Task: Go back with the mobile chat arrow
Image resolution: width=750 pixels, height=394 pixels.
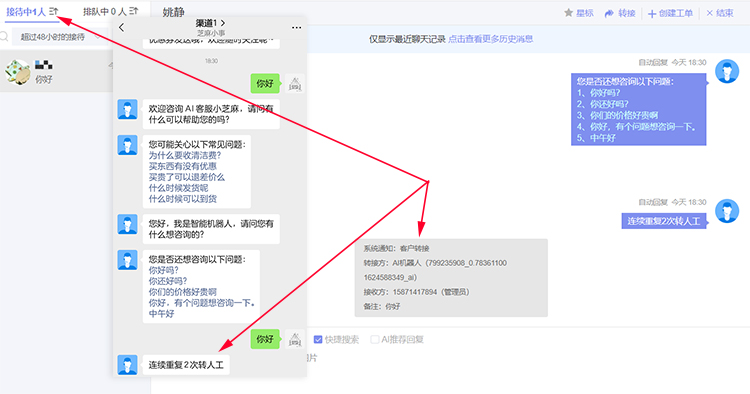Action: [121, 27]
